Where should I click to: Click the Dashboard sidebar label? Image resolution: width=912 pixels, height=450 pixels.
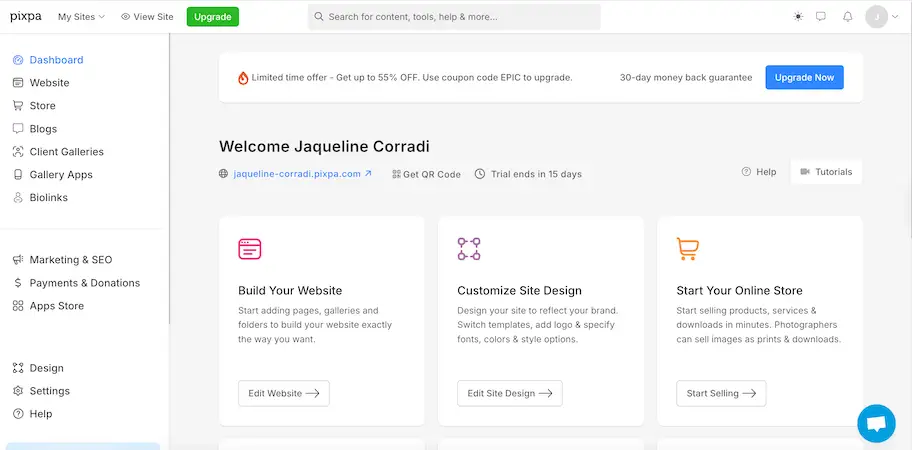[56, 60]
